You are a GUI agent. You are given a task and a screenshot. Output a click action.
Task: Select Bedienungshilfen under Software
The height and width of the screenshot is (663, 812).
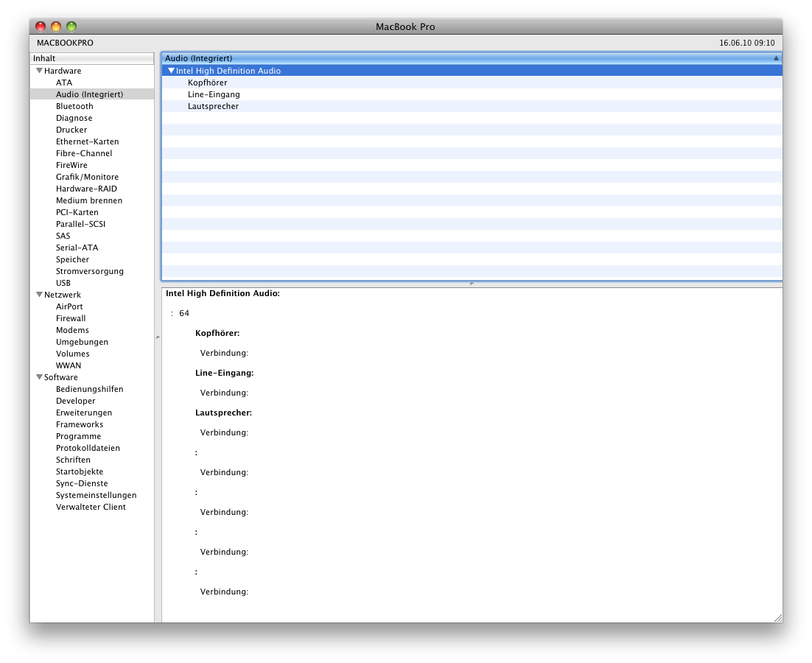[x=90, y=389]
